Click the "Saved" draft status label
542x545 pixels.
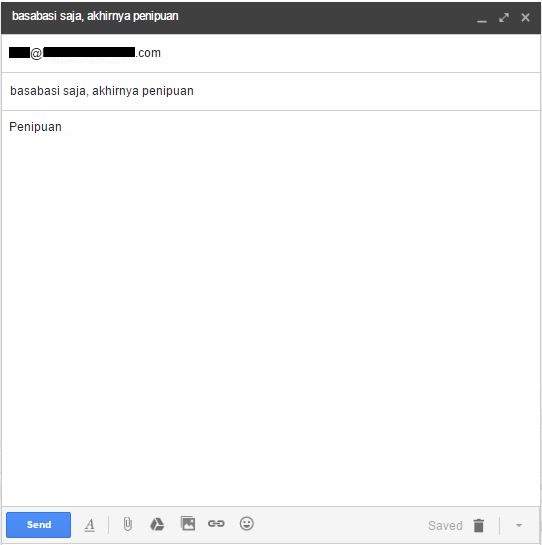[445, 526]
